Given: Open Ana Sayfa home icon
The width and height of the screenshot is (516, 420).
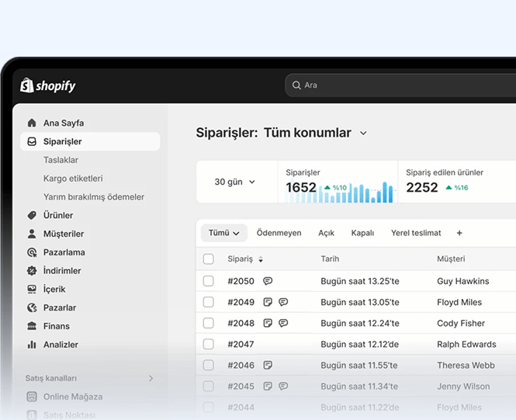Looking at the screenshot, I should point(32,123).
